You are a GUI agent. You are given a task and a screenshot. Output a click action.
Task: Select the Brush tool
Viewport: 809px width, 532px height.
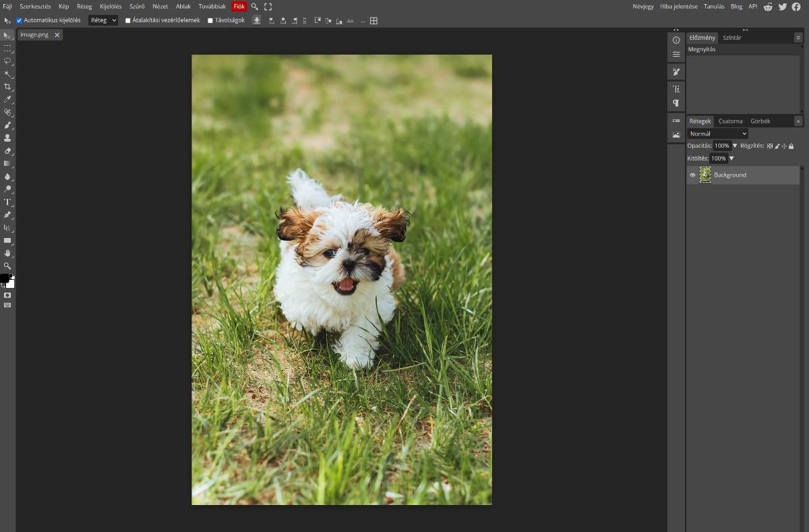pyautogui.click(x=7, y=125)
